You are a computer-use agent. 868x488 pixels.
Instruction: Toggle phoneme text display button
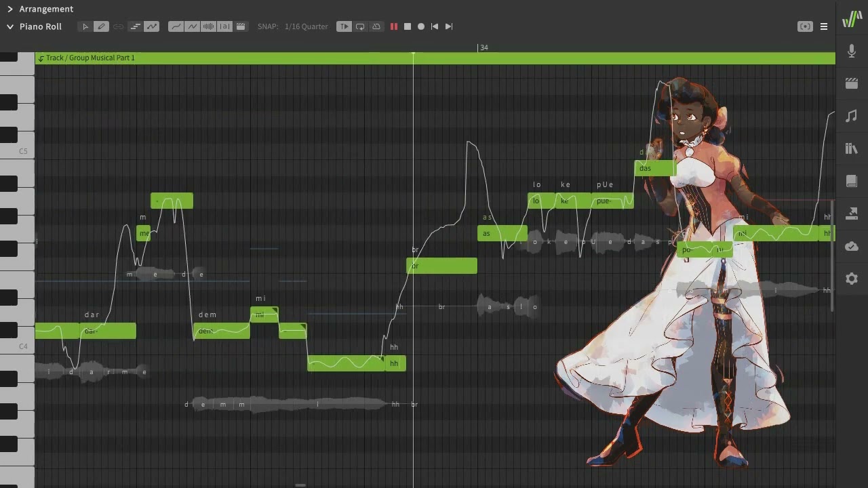coord(224,26)
